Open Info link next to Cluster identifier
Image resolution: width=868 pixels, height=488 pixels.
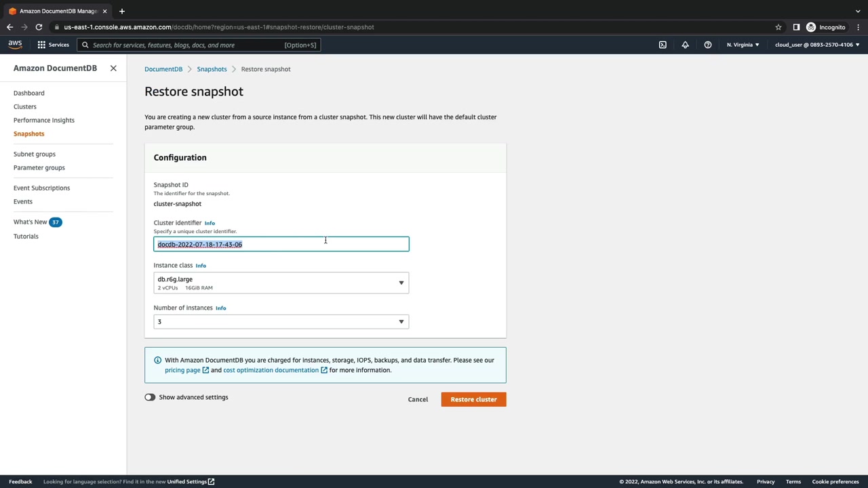[x=210, y=223]
